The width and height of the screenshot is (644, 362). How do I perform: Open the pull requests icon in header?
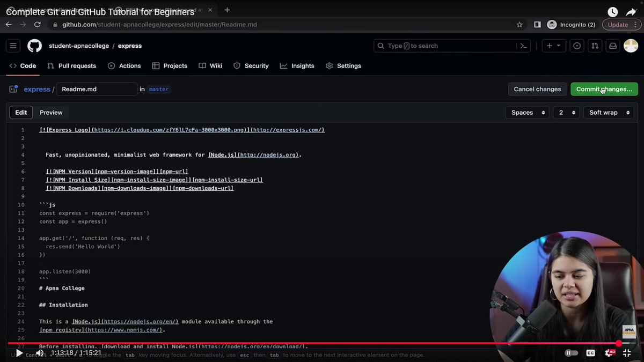click(x=595, y=46)
